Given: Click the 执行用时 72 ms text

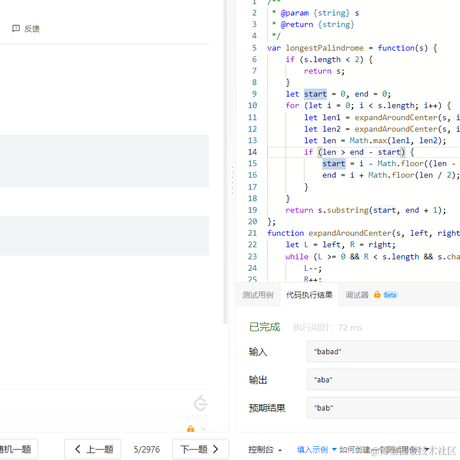Looking at the screenshot, I should coord(327,328).
